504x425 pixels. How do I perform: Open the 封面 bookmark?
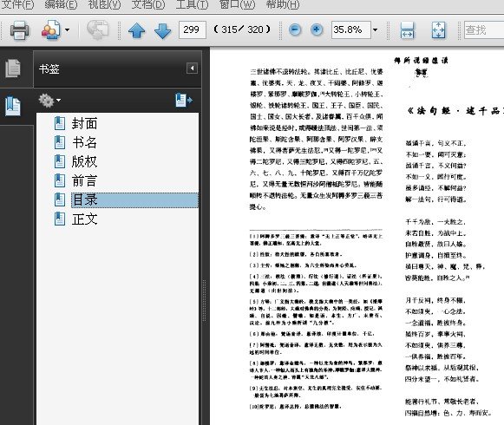[84, 123]
